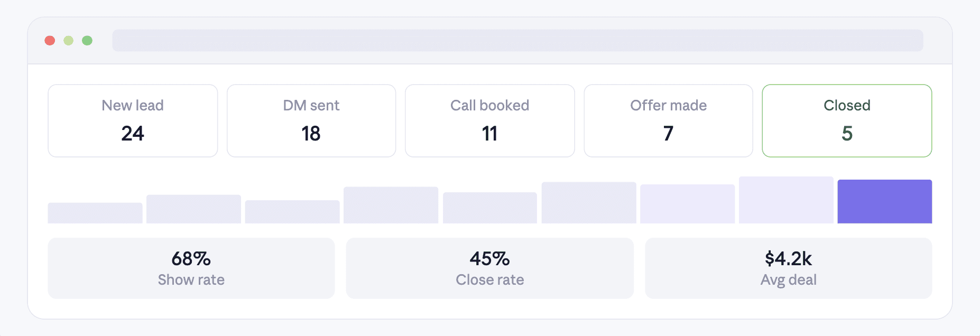Click the green maximize window dot
The height and width of the screenshot is (336, 980).
coord(87,41)
